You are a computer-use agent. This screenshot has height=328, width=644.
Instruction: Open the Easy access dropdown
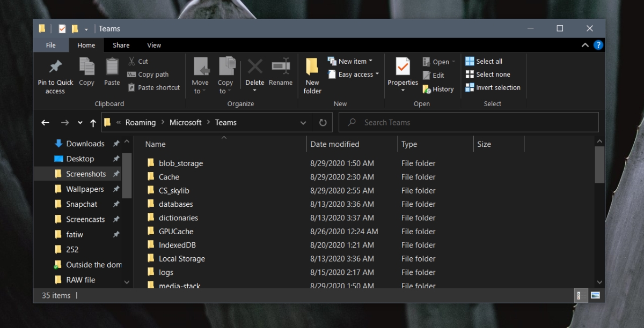click(x=353, y=74)
